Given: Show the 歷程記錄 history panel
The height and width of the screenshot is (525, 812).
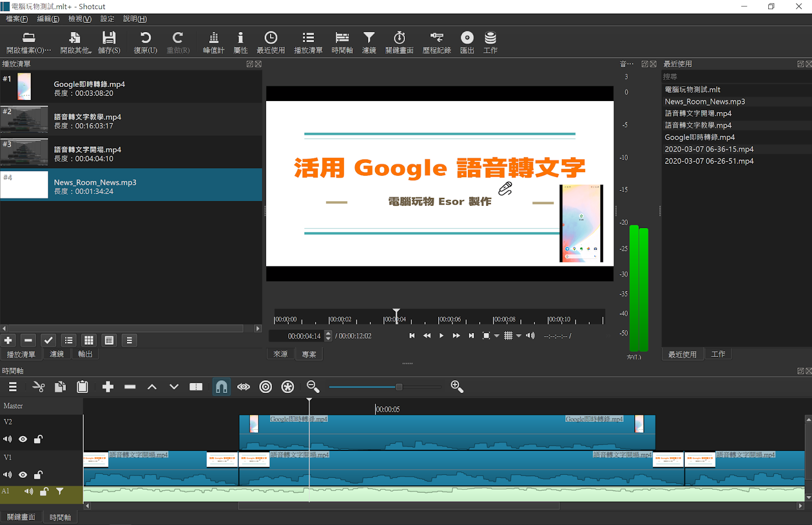Looking at the screenshot, I should (x=437, y=43).
